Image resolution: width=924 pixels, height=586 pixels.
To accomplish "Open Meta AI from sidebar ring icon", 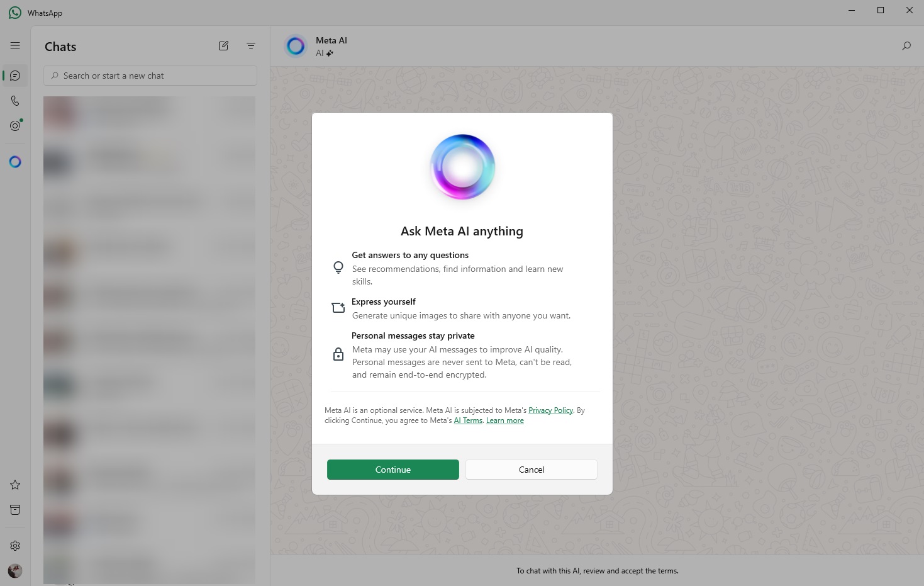I will tap(15, 162).
